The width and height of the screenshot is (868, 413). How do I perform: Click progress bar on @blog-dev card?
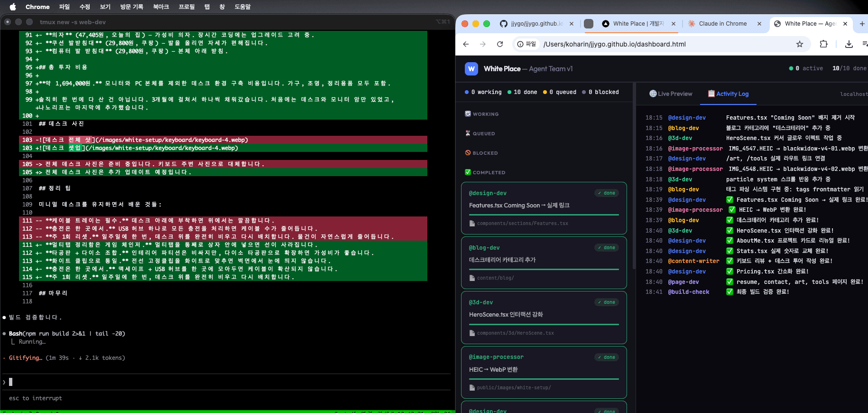[544, 269]
